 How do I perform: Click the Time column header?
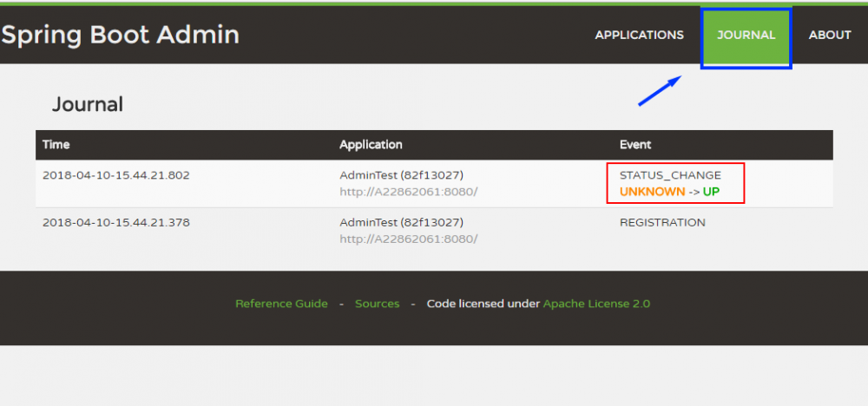click(x=56, y=145)
